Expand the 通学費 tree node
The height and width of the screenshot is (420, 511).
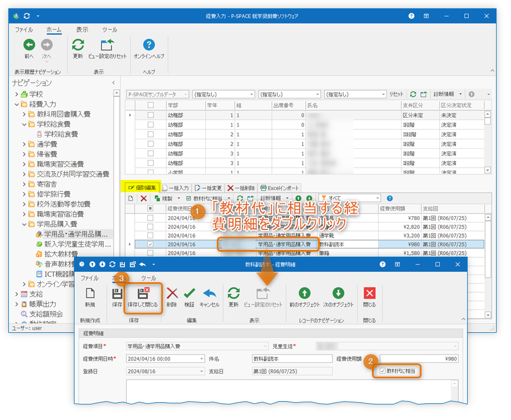[24, 144]
